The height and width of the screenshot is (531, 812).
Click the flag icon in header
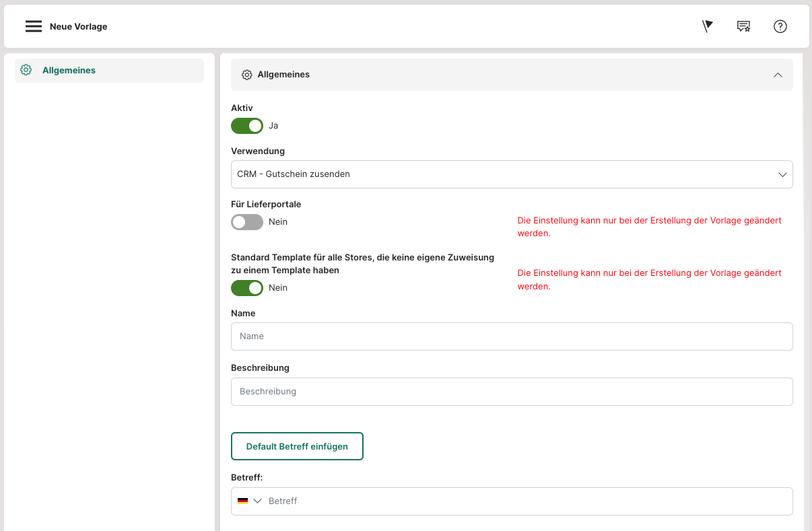click(707, 26)
